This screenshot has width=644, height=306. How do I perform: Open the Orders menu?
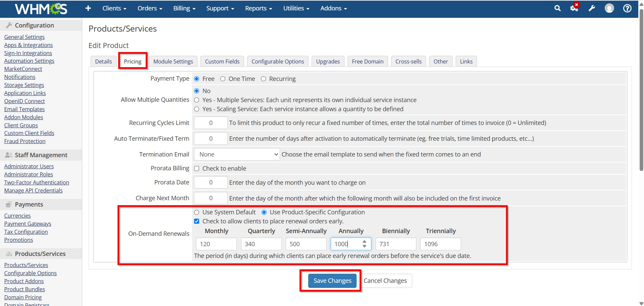pyautogui.click(x=150, y=8)
